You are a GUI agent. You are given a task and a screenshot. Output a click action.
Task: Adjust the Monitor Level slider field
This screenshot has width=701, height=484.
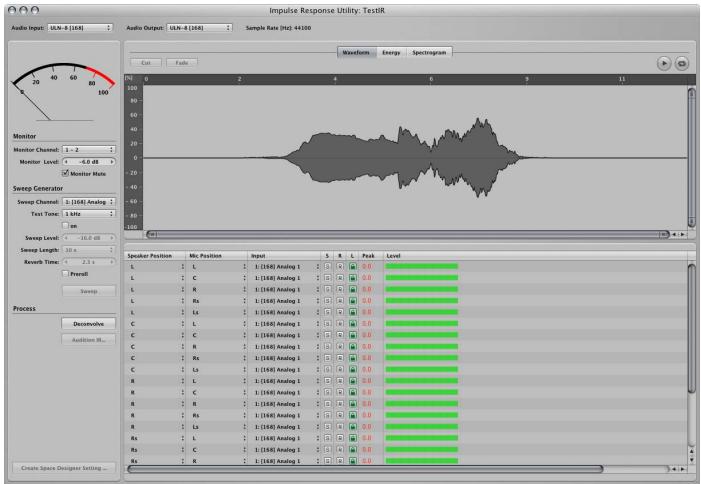point(89,162)
